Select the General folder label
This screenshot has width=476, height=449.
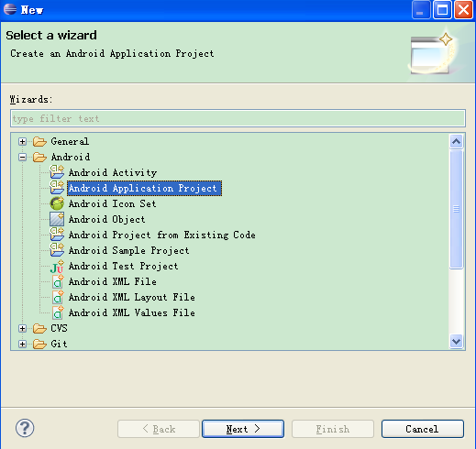(x=70, y=141)
